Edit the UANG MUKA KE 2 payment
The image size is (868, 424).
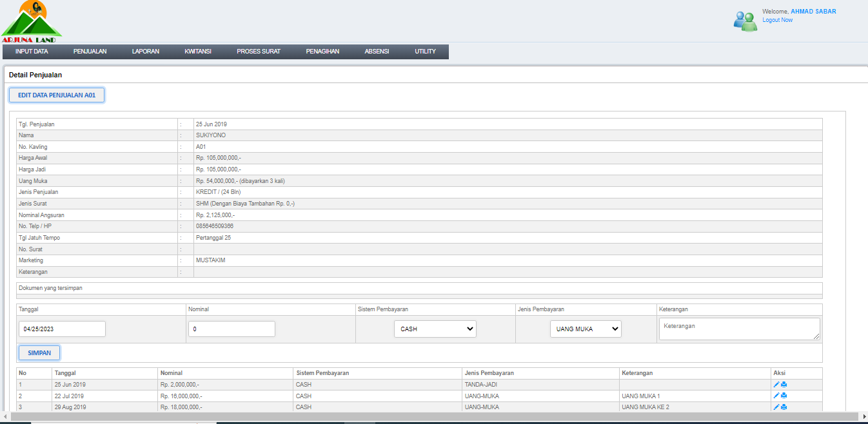tap(776, 407)
